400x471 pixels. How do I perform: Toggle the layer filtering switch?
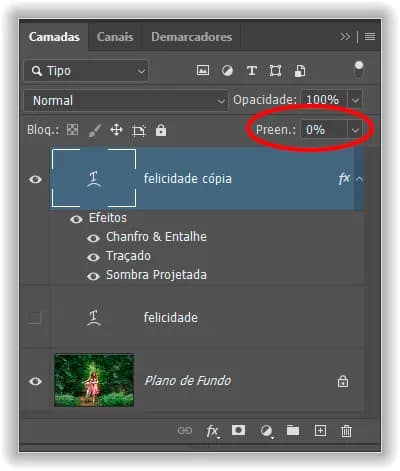(x=359, y=69)
